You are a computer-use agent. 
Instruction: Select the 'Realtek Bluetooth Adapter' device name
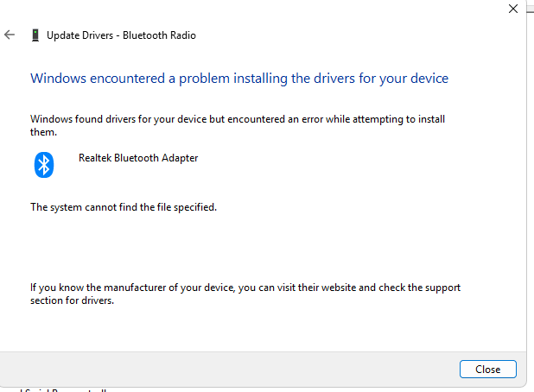click(x=138, y=158)
